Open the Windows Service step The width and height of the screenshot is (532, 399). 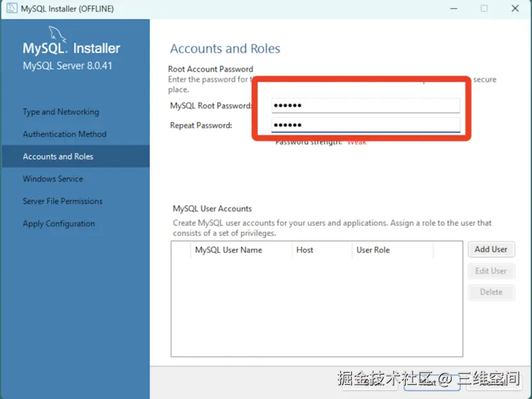tap(53, 178)
